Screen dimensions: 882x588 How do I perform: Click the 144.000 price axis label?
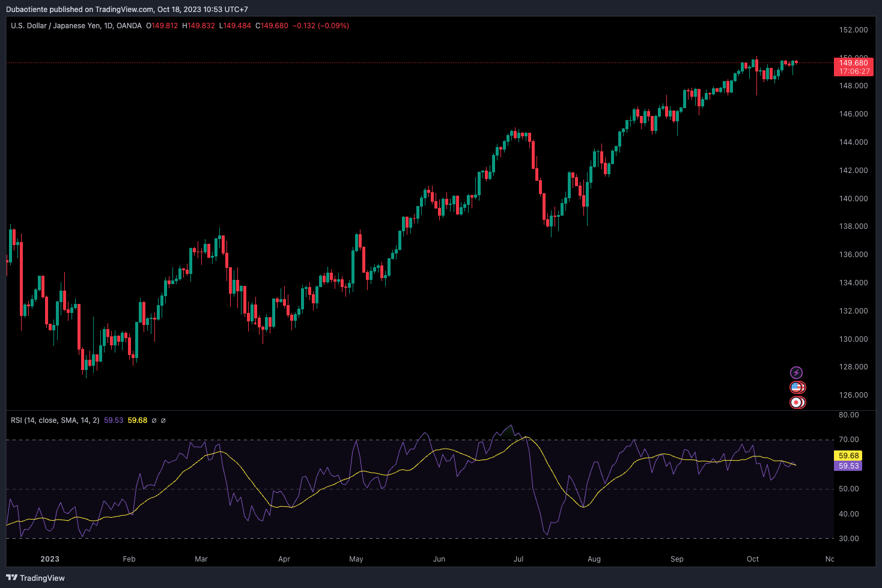(x=853, y=142)
